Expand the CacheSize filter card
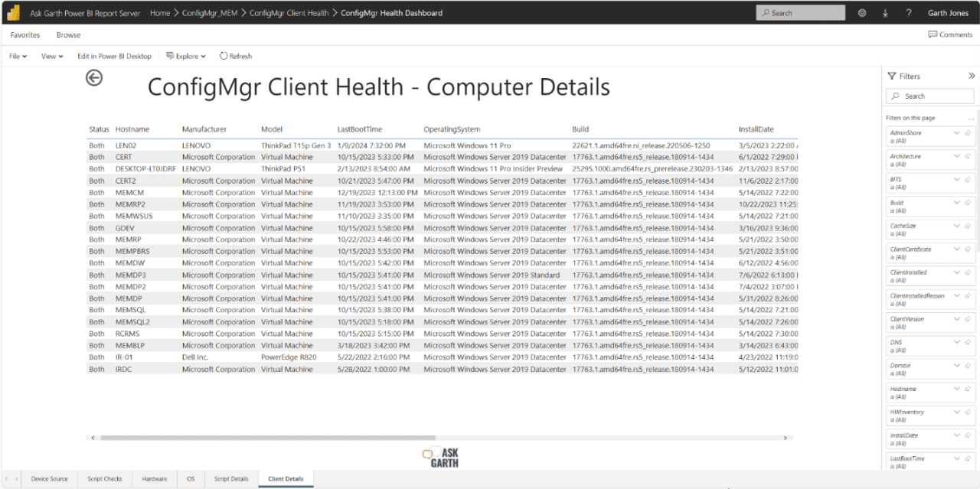Screen dimensions: 980x489 [x=956, y=226]
